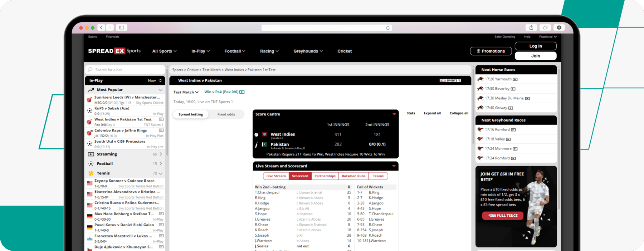
Task: Open the Partnerships tab
Action: pyautogui.click(x=325, y=176)
